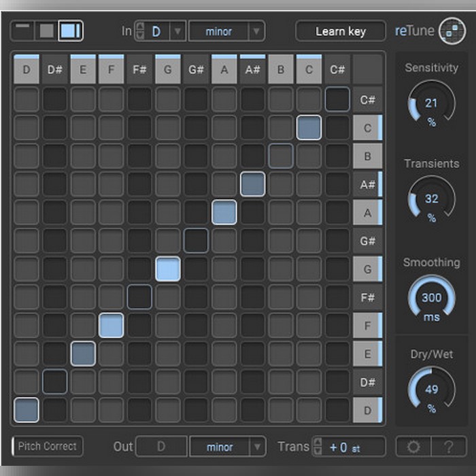Click the Out key D field
Viewport: 476px width, 476px height.
click(x=161, y=447)
